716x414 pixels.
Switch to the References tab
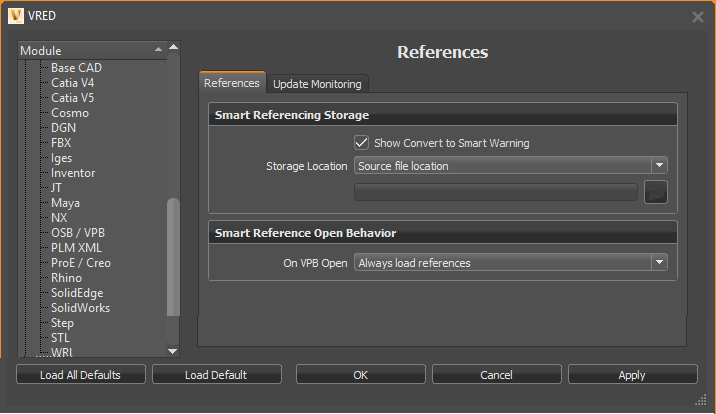coord(232,83)
